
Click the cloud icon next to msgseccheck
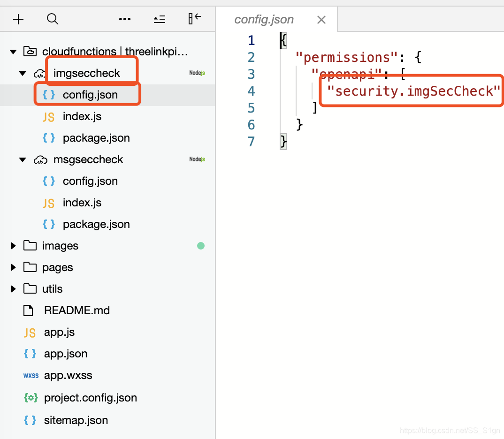click(40, 159)
